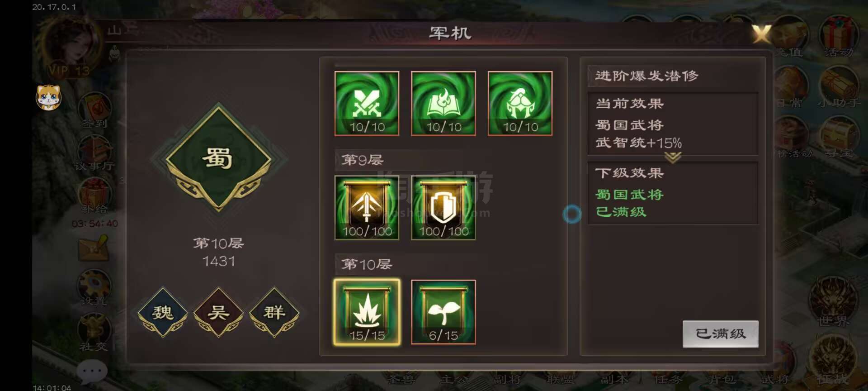Screen dimensions: 868x391
Task: Switch to the 群 faction tab
Action: 274,312
